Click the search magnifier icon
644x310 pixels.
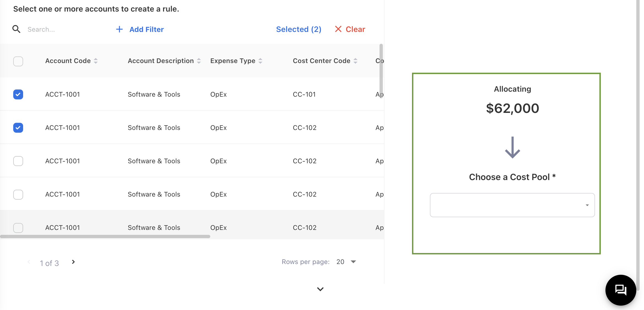point(17,29)
